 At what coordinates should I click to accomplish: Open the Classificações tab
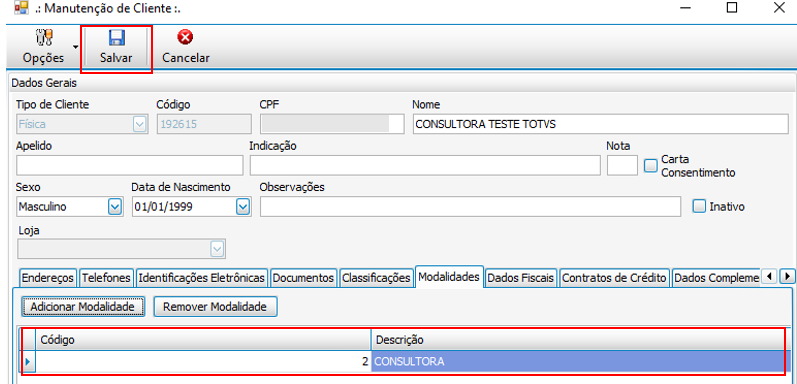(x=376, y=278)
